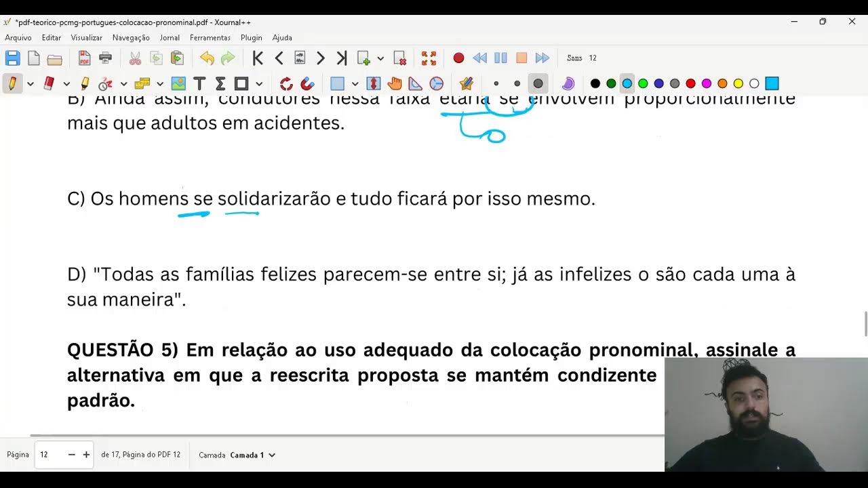Click the default tool star icon

pos(466,83)
